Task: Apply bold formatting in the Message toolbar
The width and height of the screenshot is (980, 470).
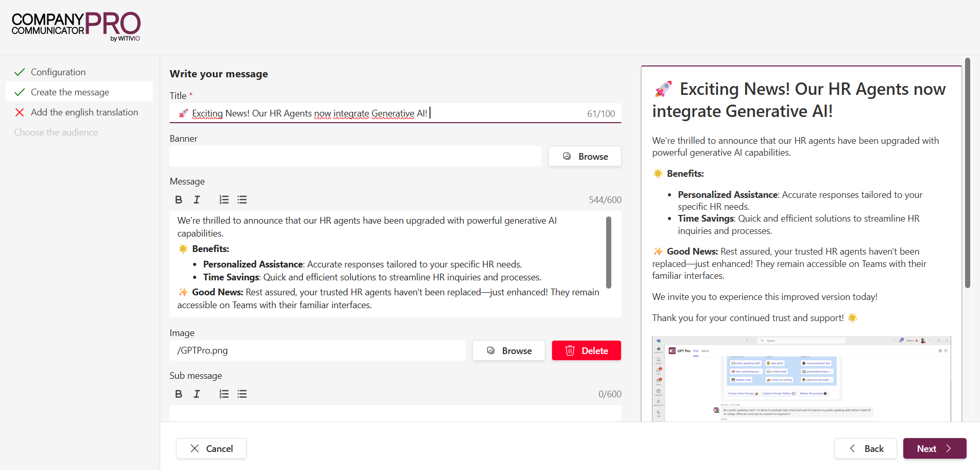Action: [x=179, y=199]
